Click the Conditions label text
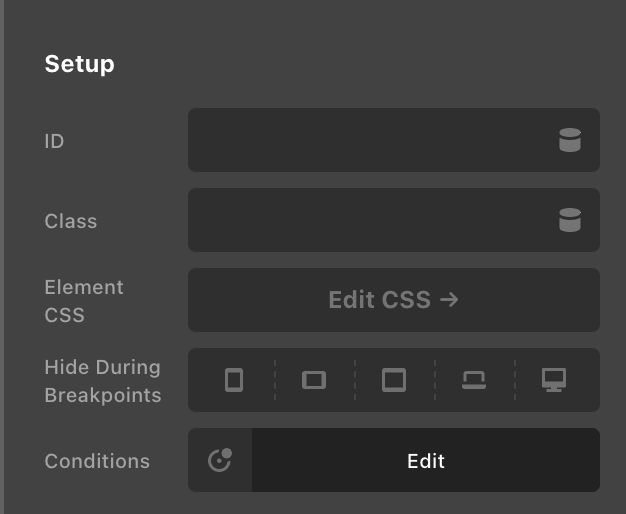 point(97,461)
